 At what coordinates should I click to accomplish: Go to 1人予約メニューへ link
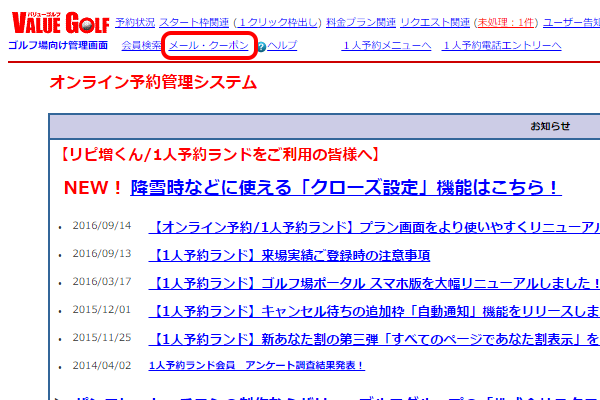(x=386, y=46)
